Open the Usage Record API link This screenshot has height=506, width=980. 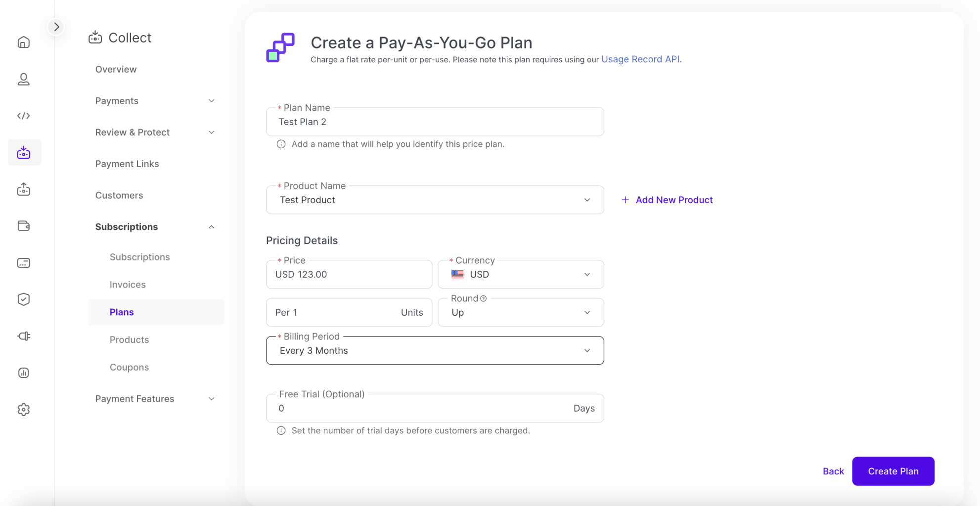[x=641, y=59]
